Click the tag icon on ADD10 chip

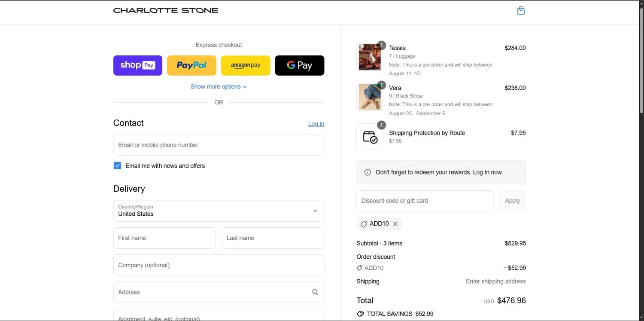pos(364,224)
